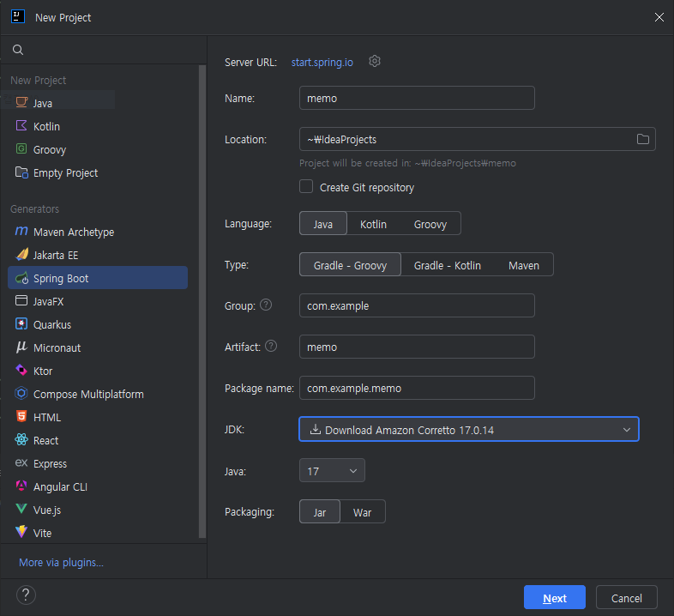Image resolution: width=674 pixels, height=616 pixels.
Task: Open the JDK dropdown
Action: [469, 429]
